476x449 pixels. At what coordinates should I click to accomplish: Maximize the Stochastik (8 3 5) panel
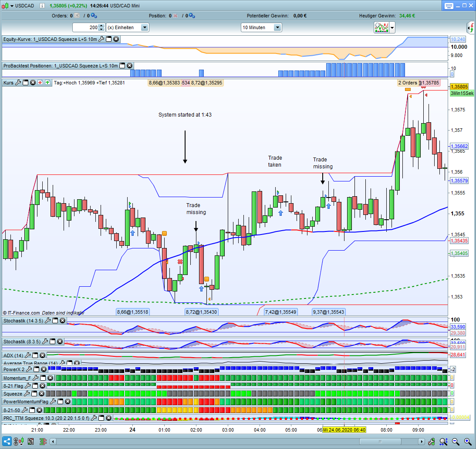tap(53, 342)
